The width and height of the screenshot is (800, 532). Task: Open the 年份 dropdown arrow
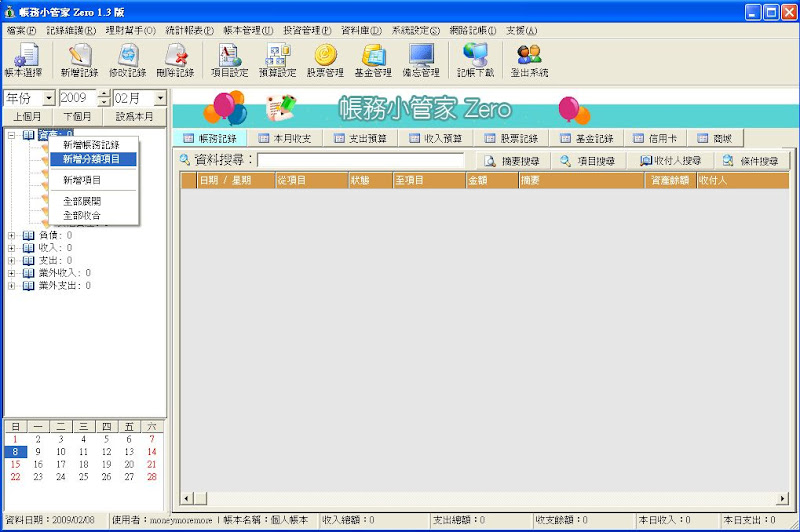point(49,97)
